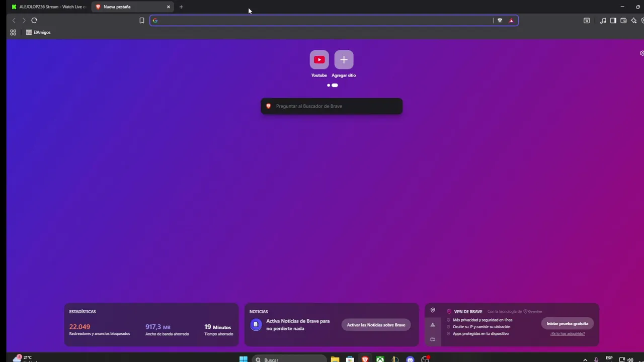Open the Youtube shortcut tile
644x362 pixels.
(319, 60)
